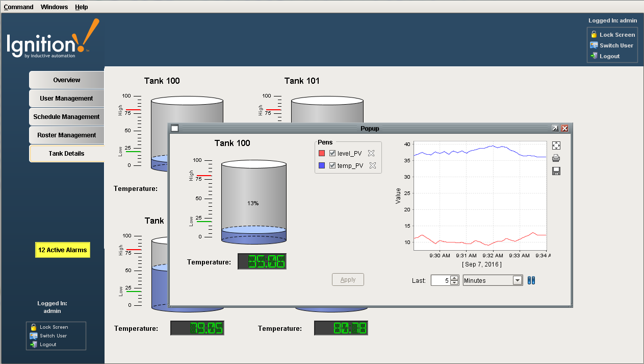
Task: Decrement the Last value spinner down arrow
Action: (x=454, y=283)
